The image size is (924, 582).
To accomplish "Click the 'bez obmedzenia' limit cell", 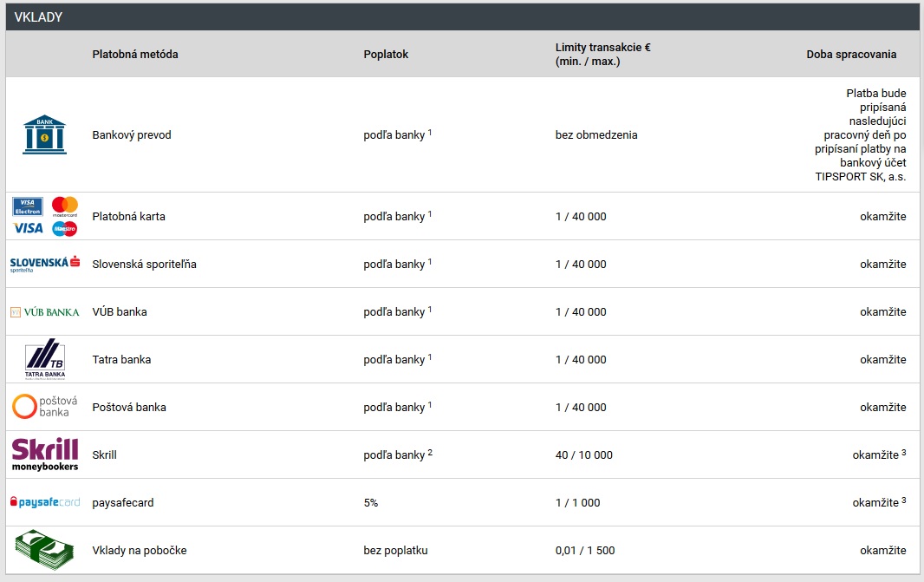I will [596, 135].
